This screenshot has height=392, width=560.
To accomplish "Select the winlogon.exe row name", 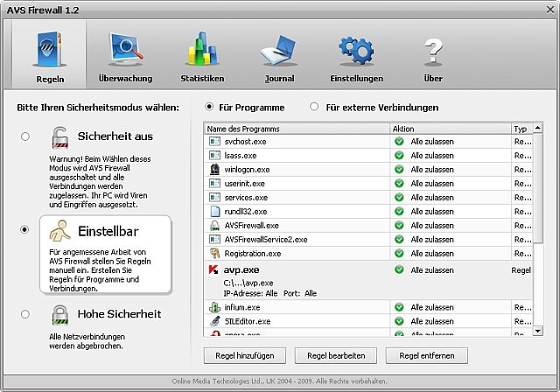I will pos(247,170).
